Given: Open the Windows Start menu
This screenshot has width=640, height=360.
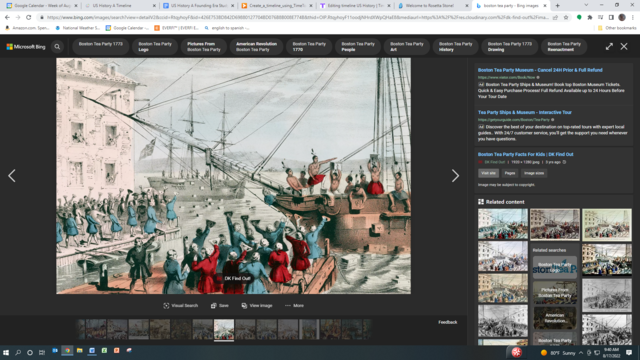Looking at the screenshot, I should 6,352.
